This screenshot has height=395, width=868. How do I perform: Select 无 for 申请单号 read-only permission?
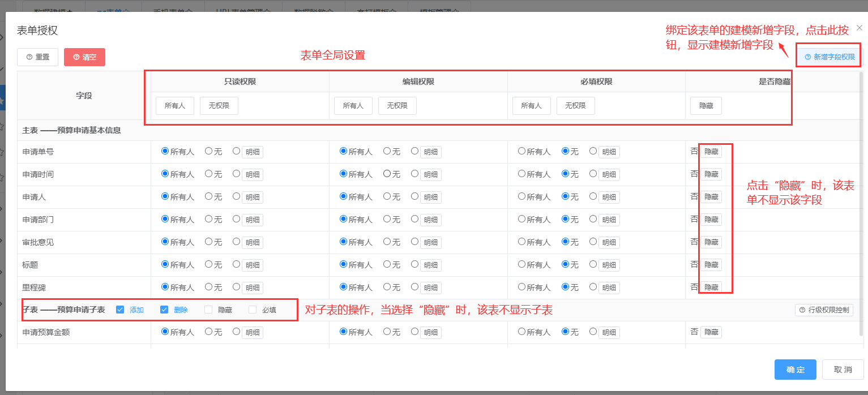coord(208,151)
